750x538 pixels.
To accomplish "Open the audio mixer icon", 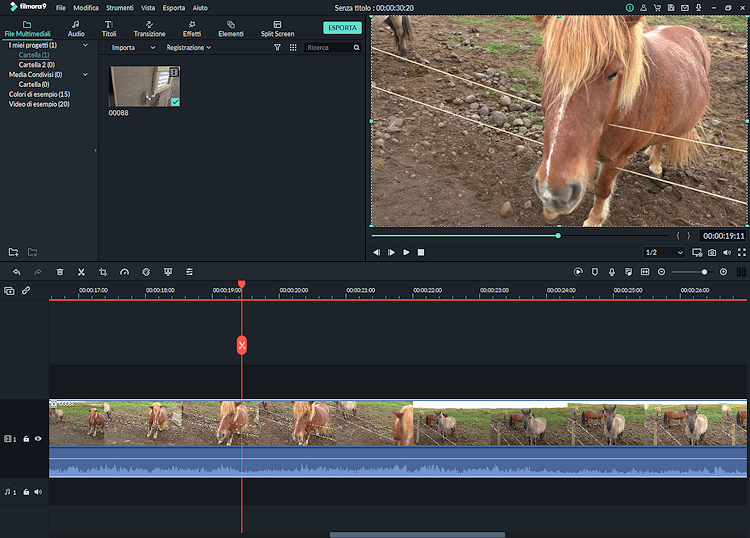I will tap(629, 272).
